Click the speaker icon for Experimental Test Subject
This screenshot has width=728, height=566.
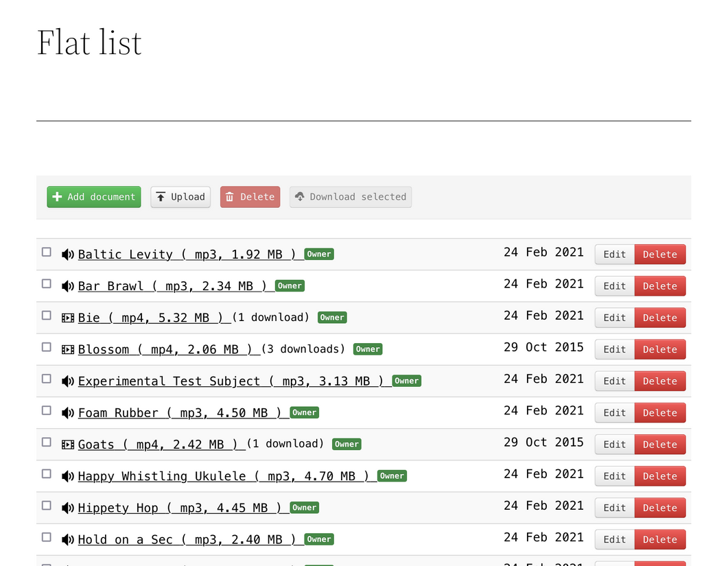point(68,381)
